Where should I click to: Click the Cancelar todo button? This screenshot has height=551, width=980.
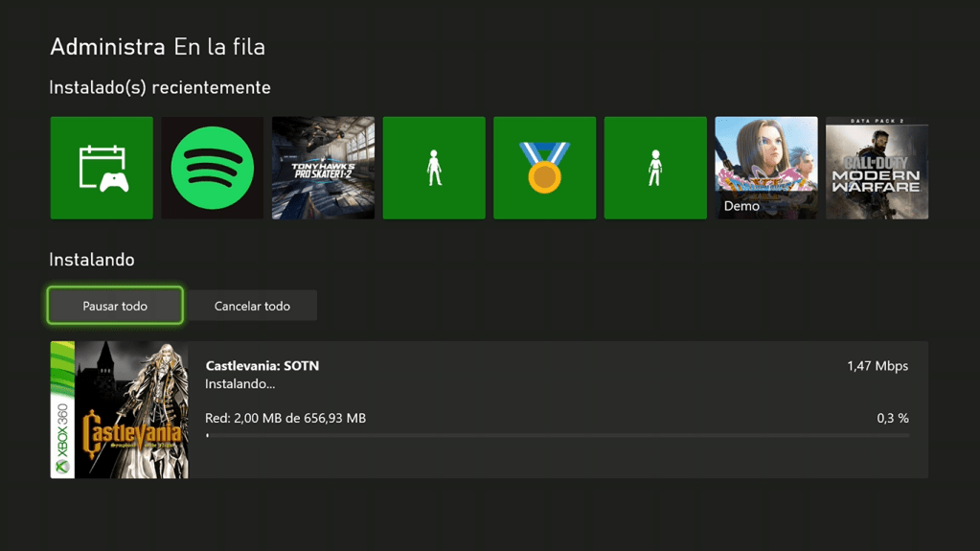[x=253, y=306]
